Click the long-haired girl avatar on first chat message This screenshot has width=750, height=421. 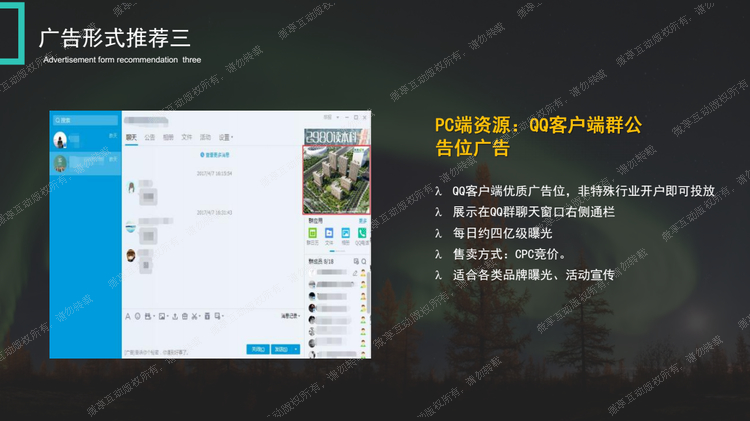(131, 187)
